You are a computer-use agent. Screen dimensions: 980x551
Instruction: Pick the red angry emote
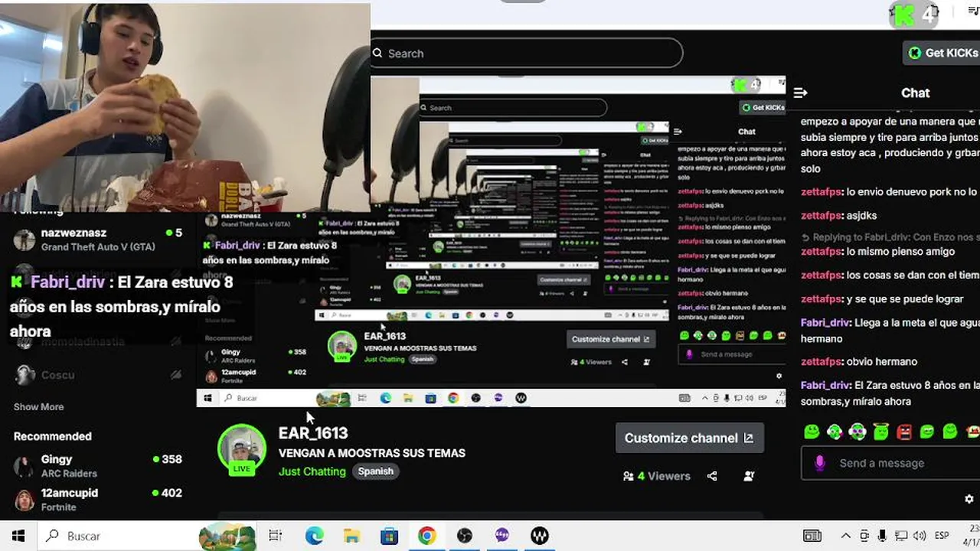[904, 432]
